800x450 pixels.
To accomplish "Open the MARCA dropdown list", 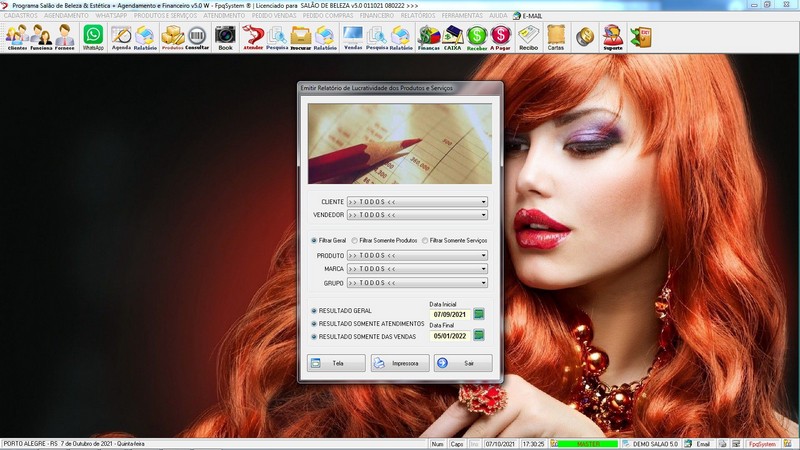I will 483,269.
